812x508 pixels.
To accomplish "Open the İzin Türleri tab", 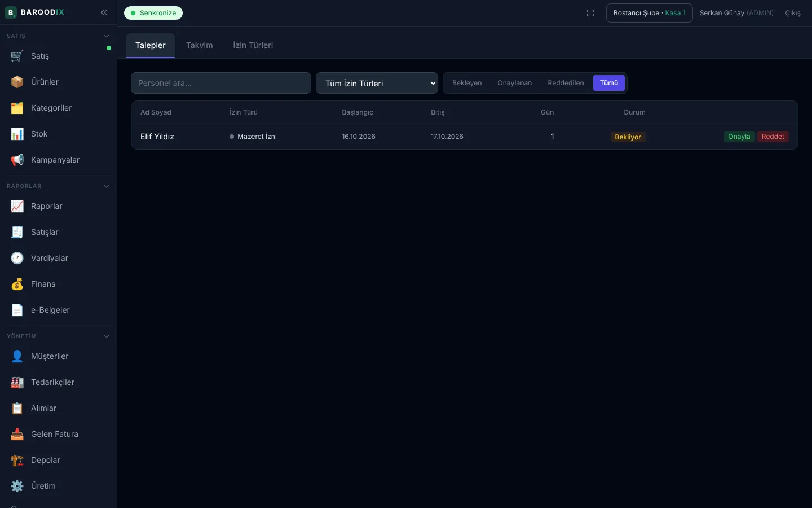I will click(253, 45).
